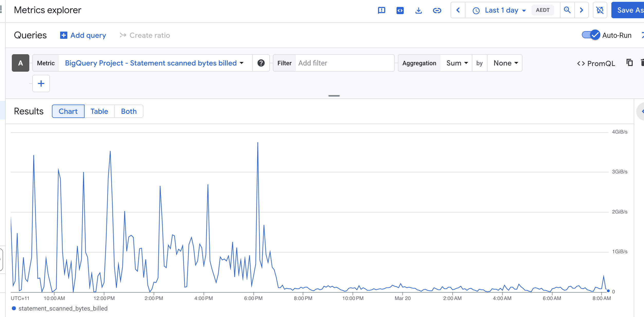644x317 pixels.
Task: Switch results to the Table tab
Action: tap(99, 111)
